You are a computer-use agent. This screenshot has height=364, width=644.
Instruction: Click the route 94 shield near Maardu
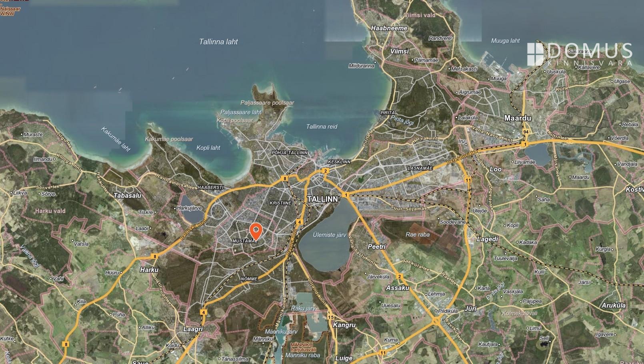click(x=526, y=132)
